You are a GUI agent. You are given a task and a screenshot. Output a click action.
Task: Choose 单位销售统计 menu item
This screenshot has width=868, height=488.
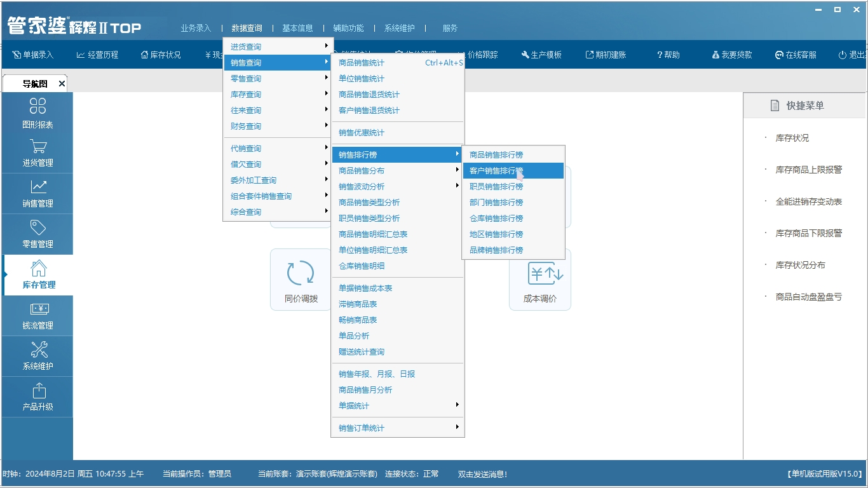click(398, 79)
